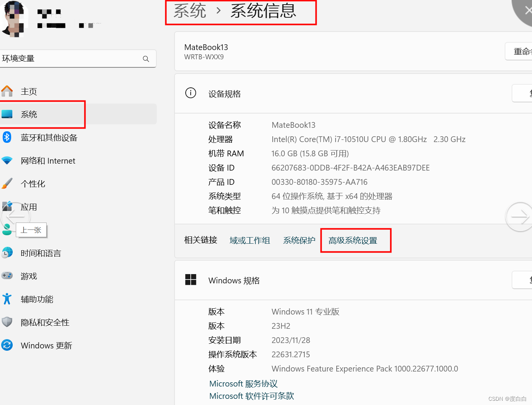The width and height of the screenshot is (532, 405).
Task: Click the Windows Update sync icon
Action: pos(7,345)
